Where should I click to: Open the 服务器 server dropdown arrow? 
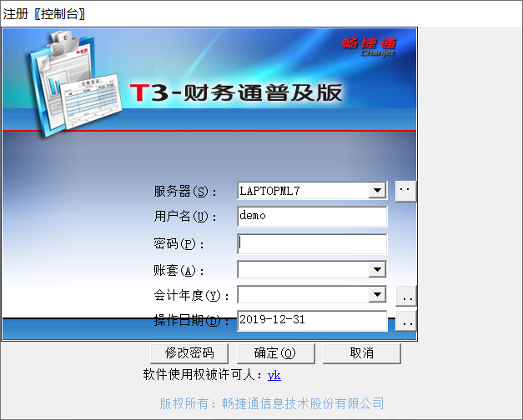(377, 191)
